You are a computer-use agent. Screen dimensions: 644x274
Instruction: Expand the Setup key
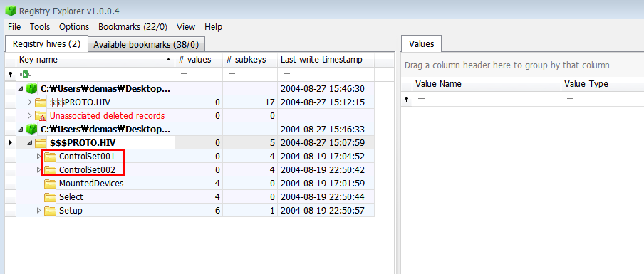click(x=39, y=211)
